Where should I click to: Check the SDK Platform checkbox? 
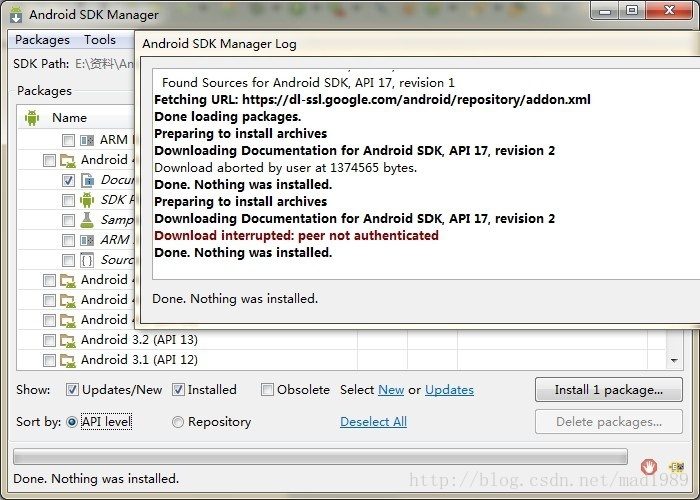[x=68, y=200]
